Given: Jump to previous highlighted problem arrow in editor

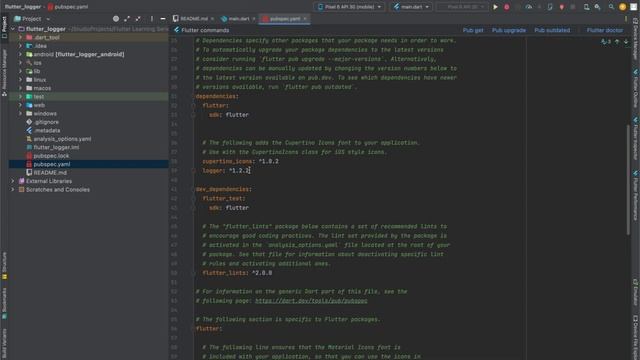Looking at the screenshot, I should [617, 41].
